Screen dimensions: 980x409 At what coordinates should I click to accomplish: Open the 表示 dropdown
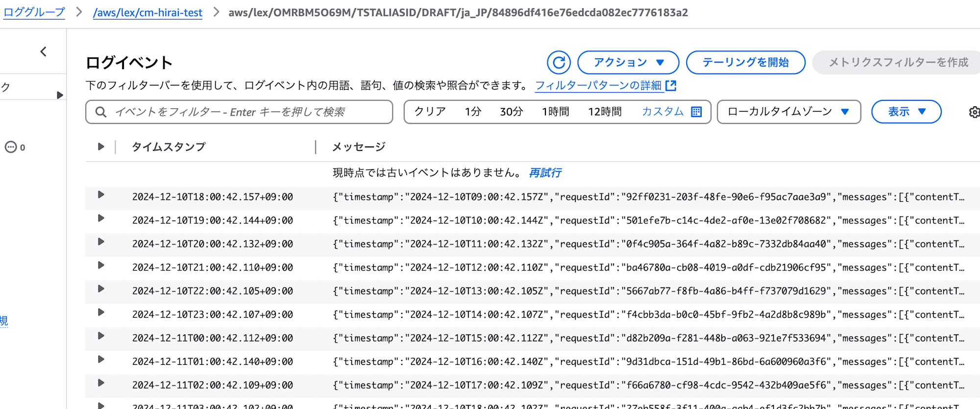906,112
